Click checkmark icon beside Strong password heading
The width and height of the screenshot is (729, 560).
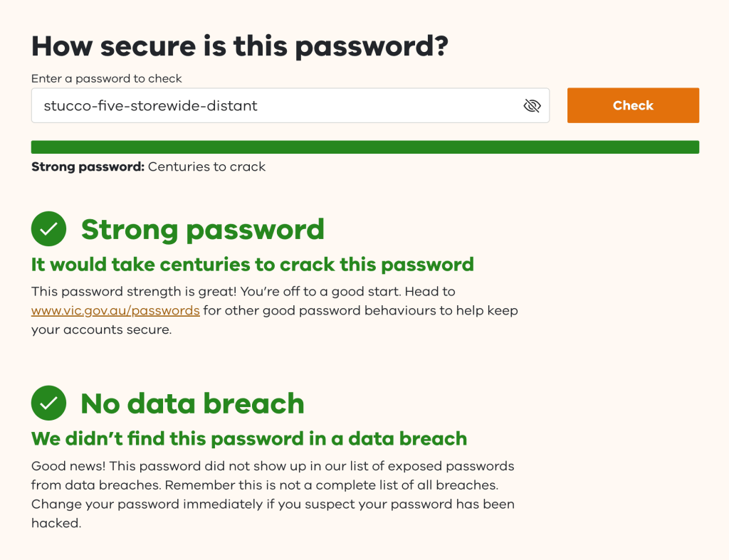coord(48,229)
